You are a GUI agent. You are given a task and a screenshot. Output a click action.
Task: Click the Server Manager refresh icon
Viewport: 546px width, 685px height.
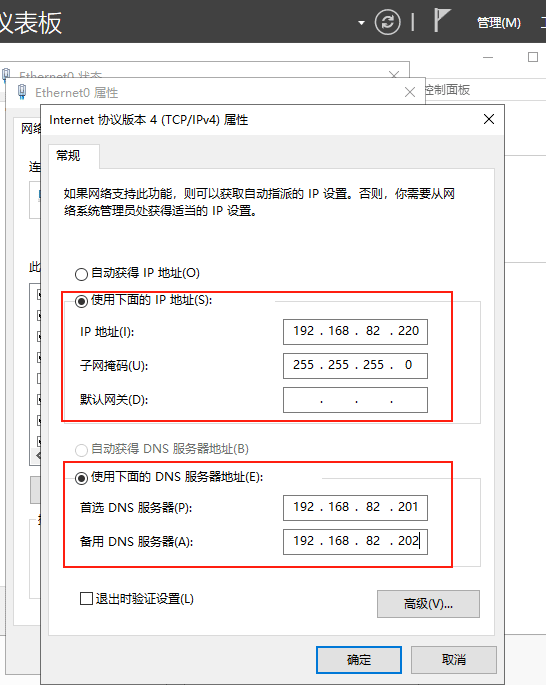387,22
